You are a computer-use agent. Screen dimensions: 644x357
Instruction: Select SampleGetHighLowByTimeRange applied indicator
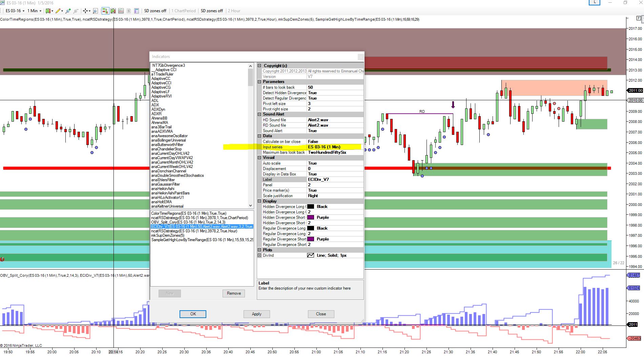[x=202, y=240]
